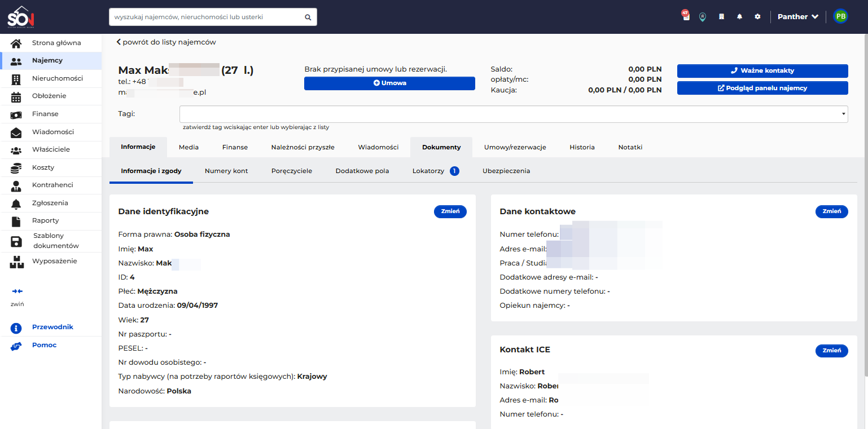Switch to the Dokumenty tab
868x429 pixels.
click(x=441, y=147)
